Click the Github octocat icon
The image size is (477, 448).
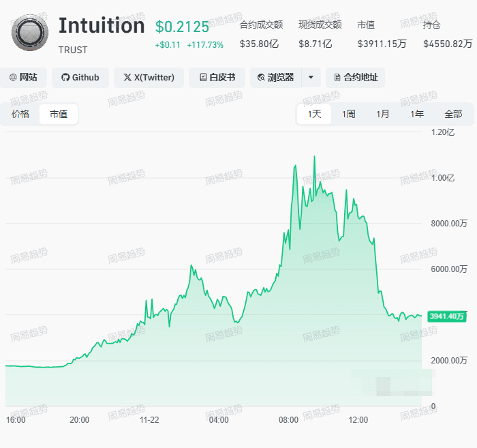[x=65, y=78]
